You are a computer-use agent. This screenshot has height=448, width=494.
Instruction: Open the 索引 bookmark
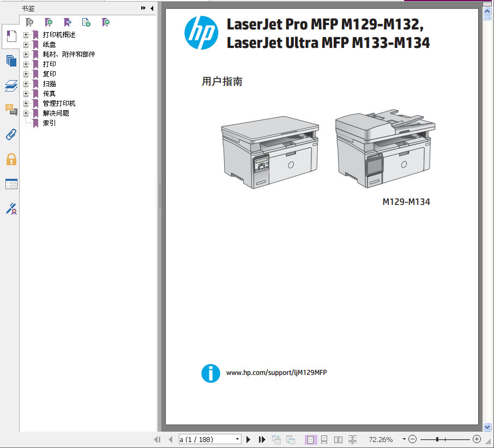[x=50, y=123]
